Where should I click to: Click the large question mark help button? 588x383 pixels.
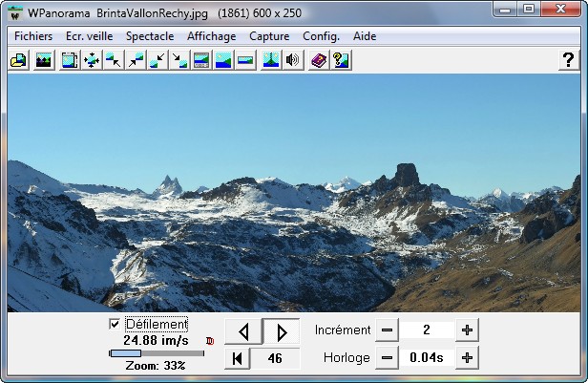pos(569,60)
